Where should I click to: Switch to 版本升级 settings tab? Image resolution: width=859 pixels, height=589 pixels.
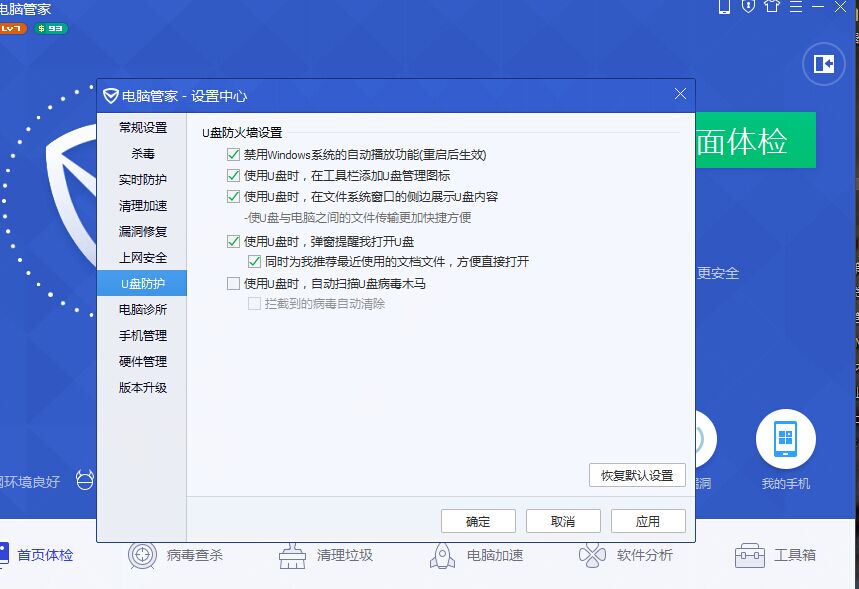coord(142,387)
